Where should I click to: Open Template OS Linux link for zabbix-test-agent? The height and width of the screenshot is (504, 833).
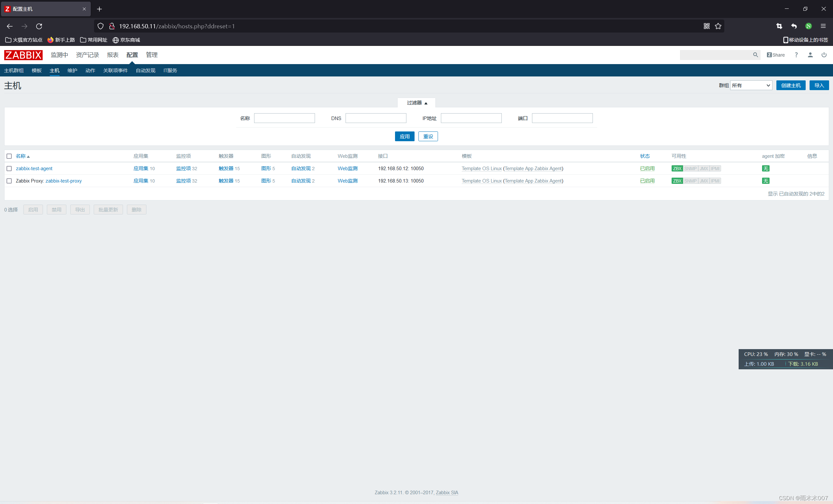coord(482,168)
